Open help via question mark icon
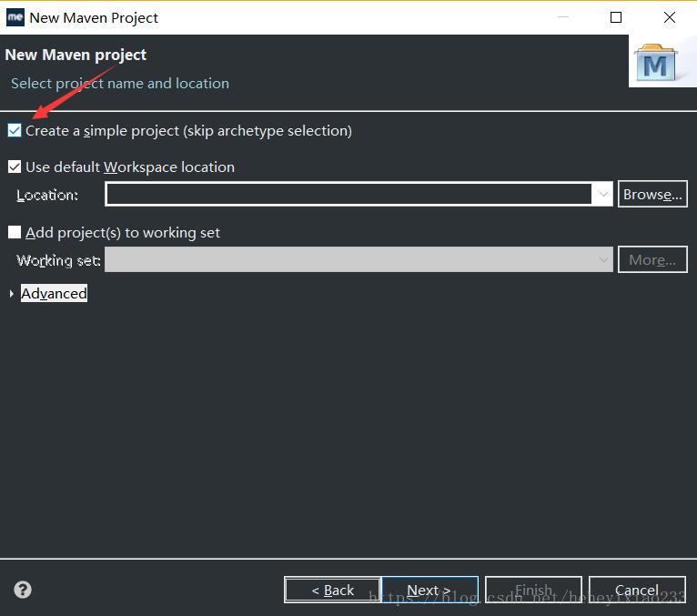This screenshot has height=616, width=697. tap(23, 590)
